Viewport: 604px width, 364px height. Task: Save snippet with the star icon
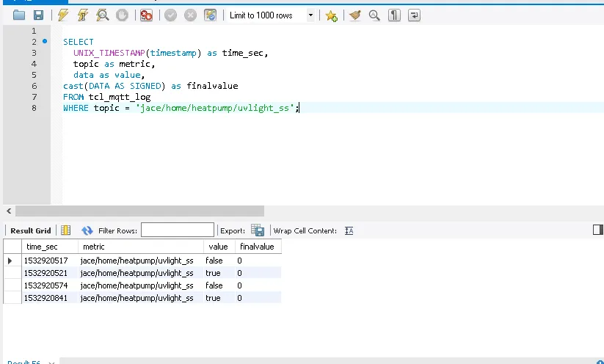click(331, 15)
